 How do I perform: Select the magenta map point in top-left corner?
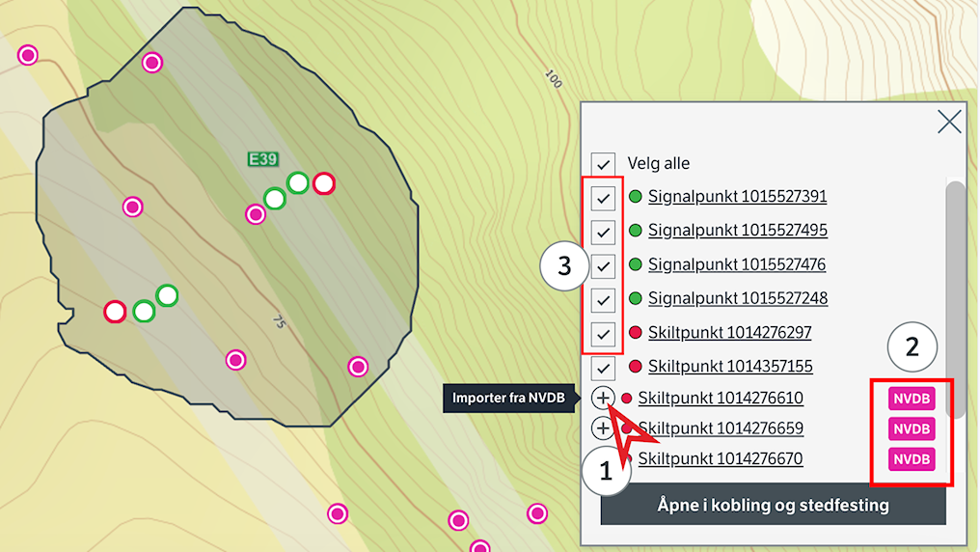(28, 55)
